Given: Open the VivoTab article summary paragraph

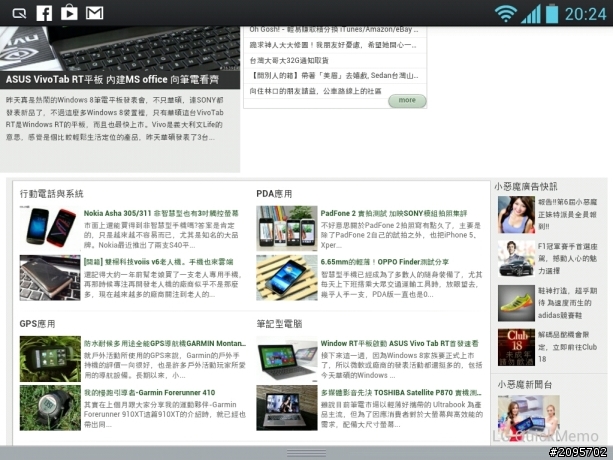Looking at the screenshot, I should click(115, 118).
